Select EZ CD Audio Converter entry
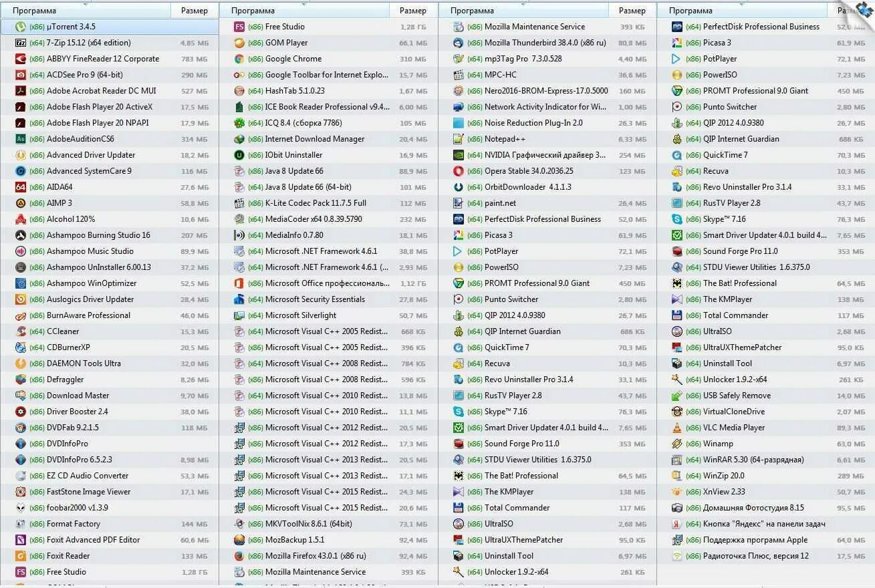The image size is (875, 588). point(110,476)
